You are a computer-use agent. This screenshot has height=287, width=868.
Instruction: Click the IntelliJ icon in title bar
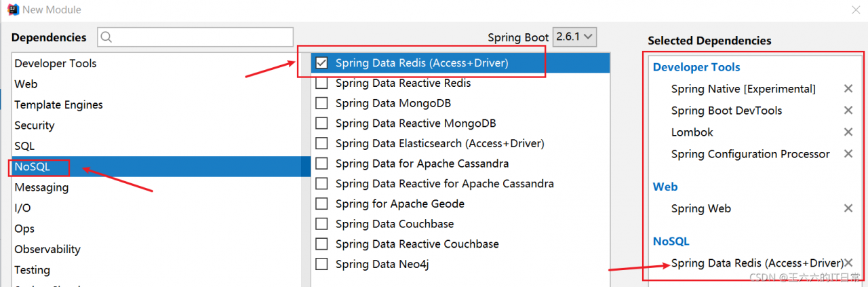point(12,9)
